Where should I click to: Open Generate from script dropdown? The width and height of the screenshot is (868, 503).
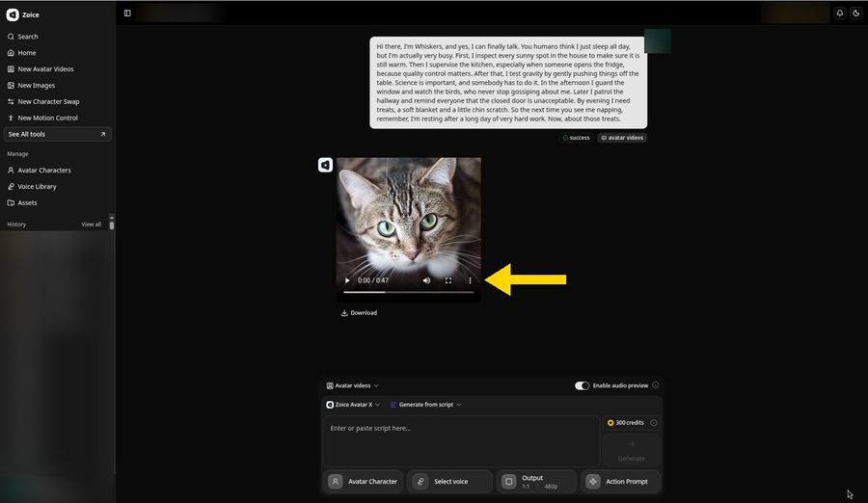pyautogui.click(x=425, y=405)
